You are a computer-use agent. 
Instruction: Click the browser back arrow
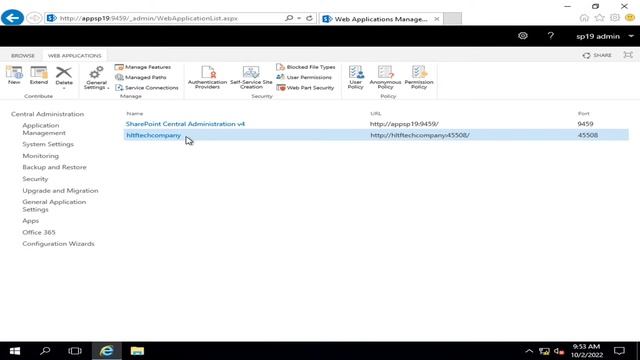[x=12, y=18]
